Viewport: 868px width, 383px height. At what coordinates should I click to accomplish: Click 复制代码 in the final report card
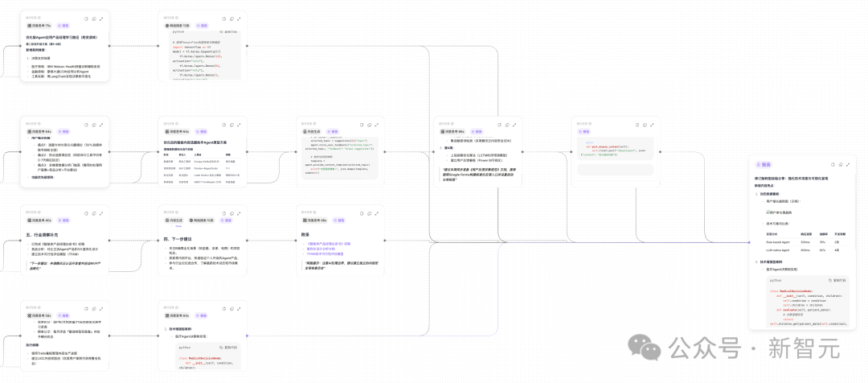[x=837, y=281]
